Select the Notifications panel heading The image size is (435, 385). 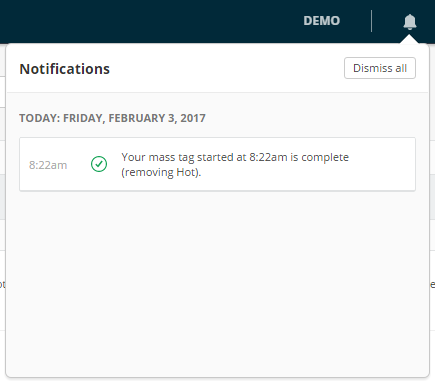pos(65,69)
